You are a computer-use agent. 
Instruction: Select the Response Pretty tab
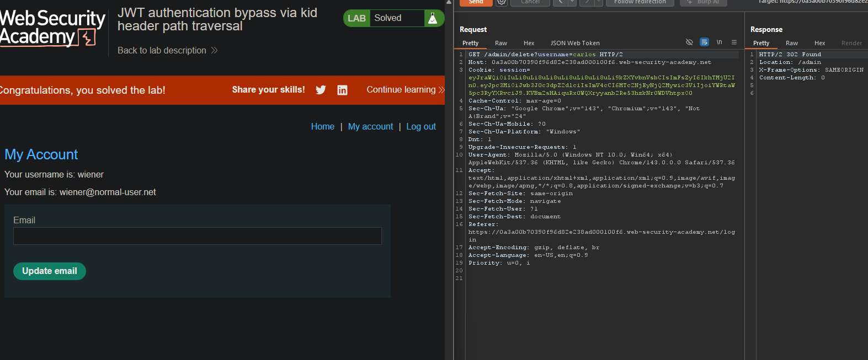(x=762, y=43)
